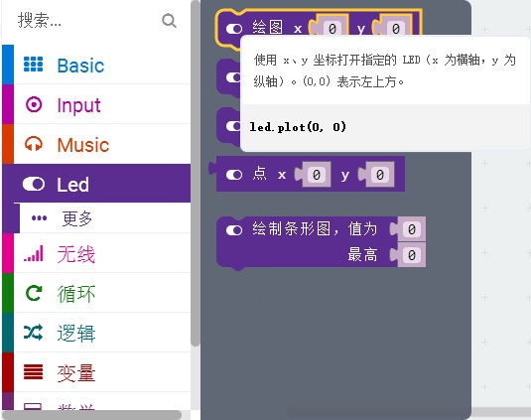531x420 pixels.
Task: Open the Input category
Action: 96,104
